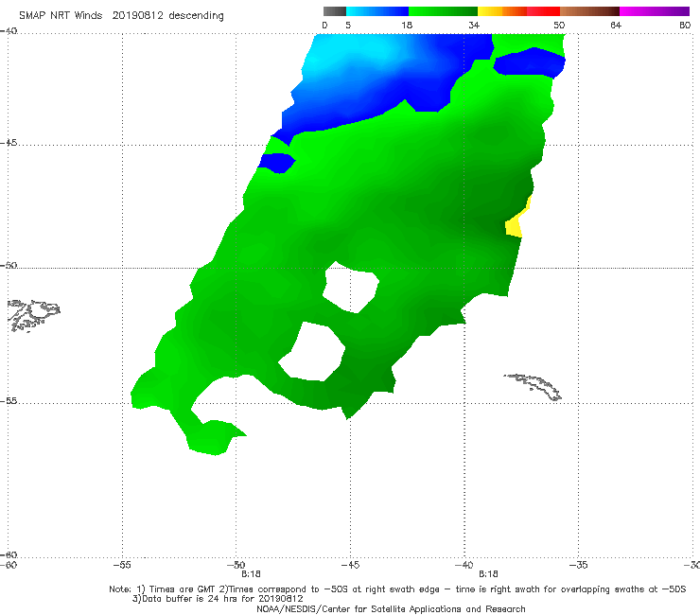Click the small blue patch near latitude -45
The width and height of the screenshot is (700, 615).
pyautogui.click(x=277, y=163)
